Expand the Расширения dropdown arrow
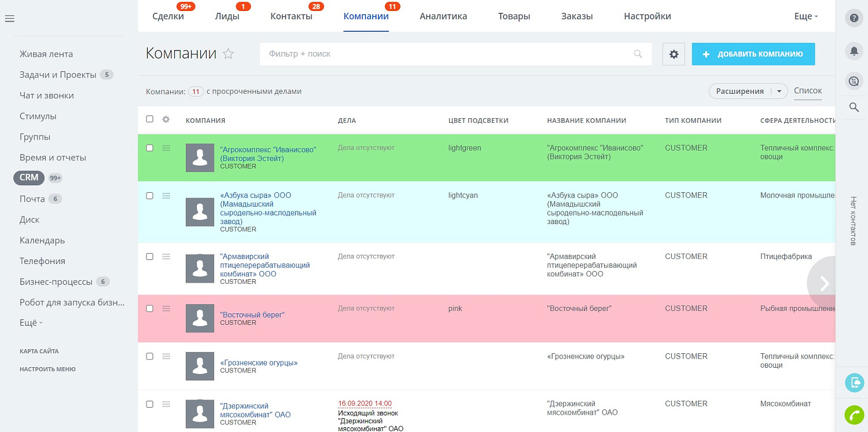This screenshot has width=868, height=432. click(779, 91)
